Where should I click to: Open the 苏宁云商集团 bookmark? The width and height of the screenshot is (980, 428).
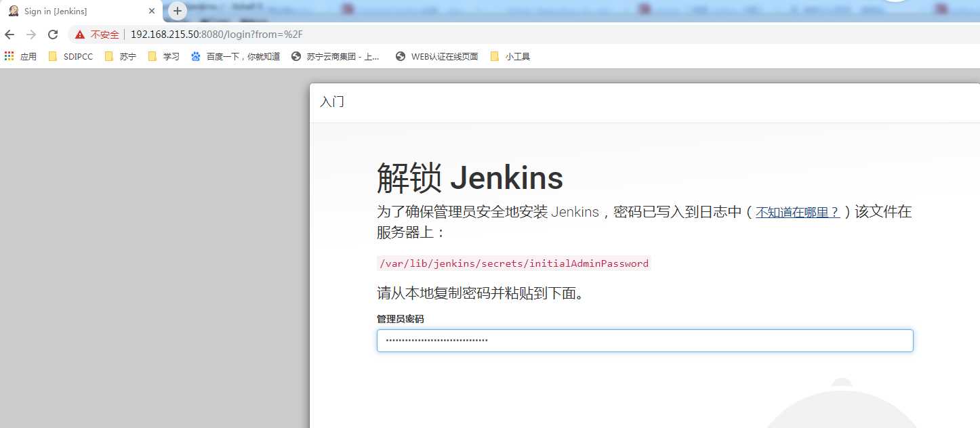pos(335,57)
